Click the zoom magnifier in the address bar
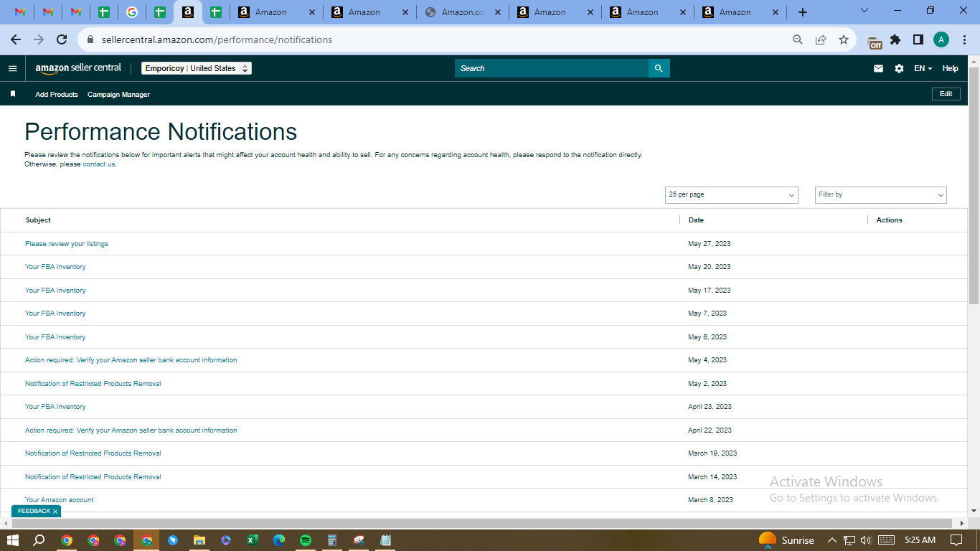Image resolution: width=980 pixels, height=551 pixels. tap(798, 40)
